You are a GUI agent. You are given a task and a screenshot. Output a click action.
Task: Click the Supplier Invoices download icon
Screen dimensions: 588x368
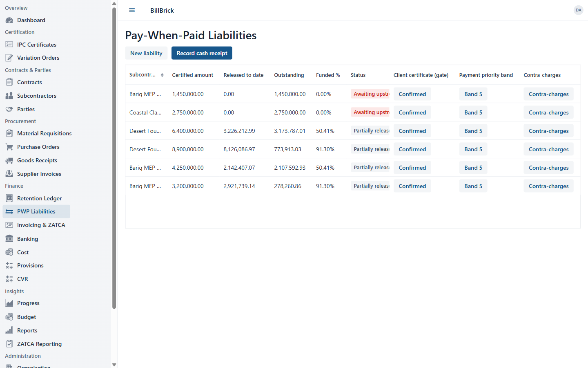coord(9,174)
